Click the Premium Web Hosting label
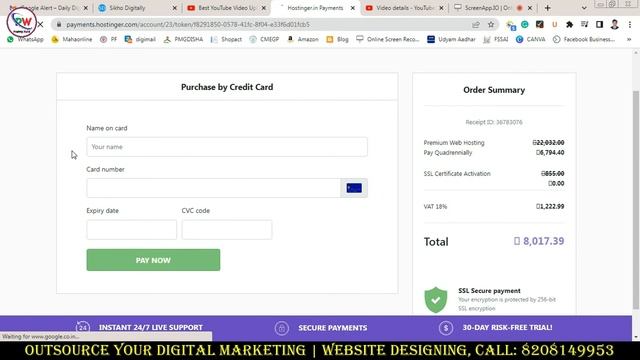Screen dimensions: 640x360 (x=454, y=142)
